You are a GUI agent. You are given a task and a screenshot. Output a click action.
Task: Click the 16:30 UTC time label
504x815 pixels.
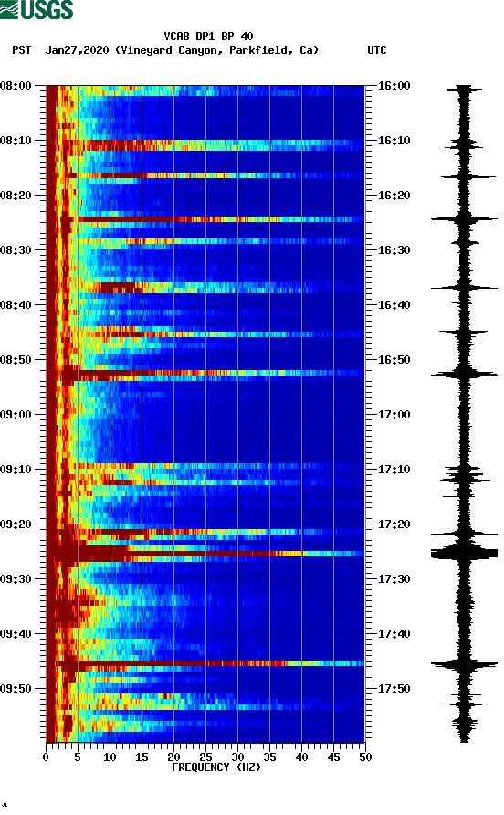click(394, 250)
